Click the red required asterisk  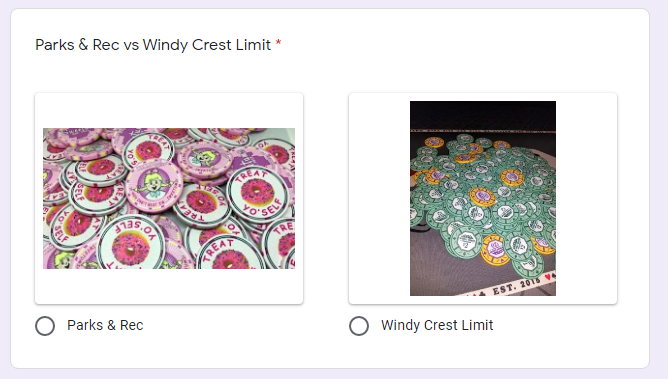278,43
